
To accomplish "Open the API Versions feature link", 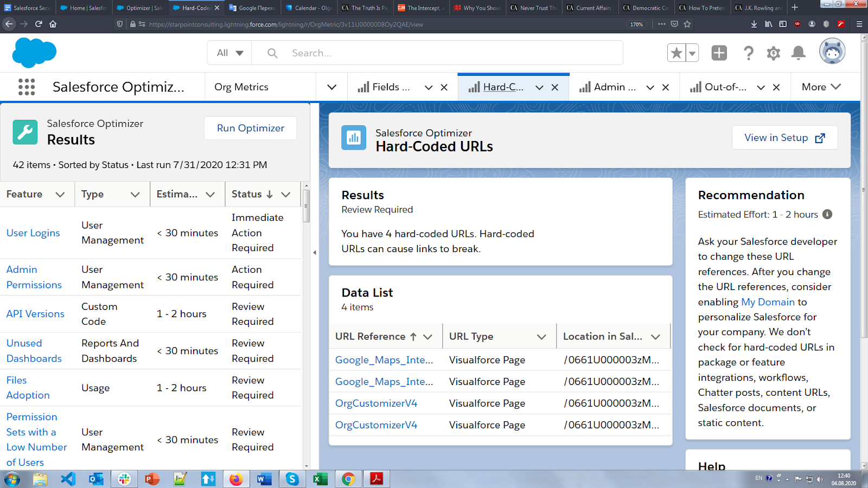I will 35,314.
